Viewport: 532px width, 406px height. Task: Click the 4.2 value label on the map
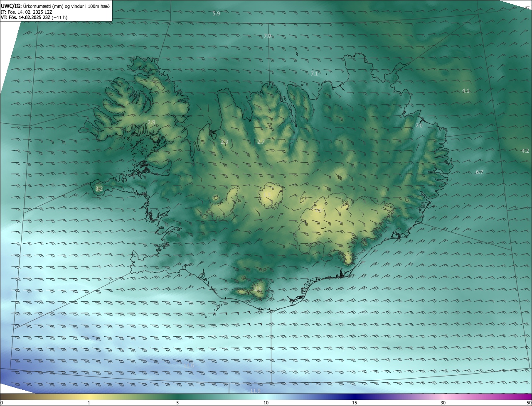click(525, 151)
